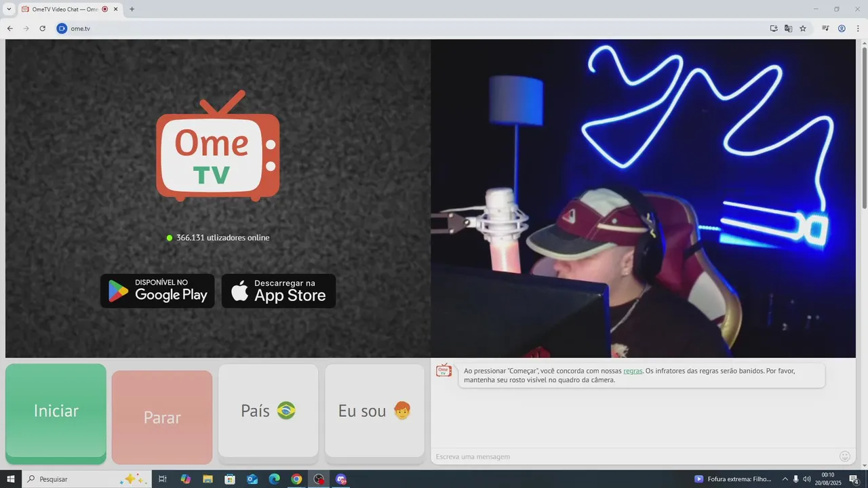The height and width of the screenshot is (488, 868).
Task: Open the Discord taskbar icon
Action: coord(341,479)
